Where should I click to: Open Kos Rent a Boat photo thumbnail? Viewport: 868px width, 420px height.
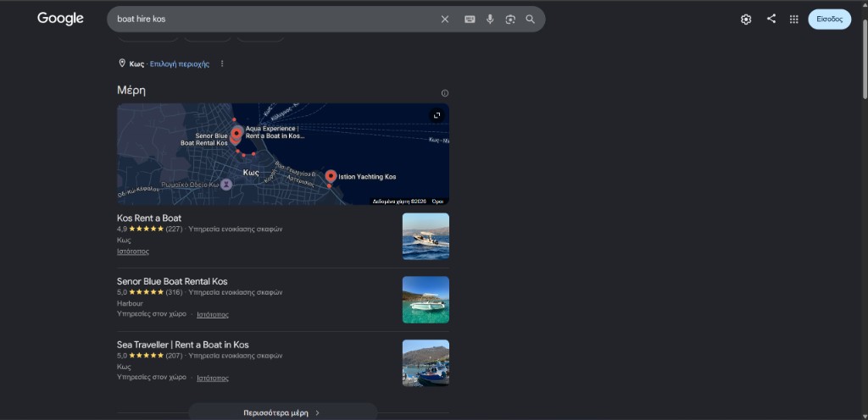(x=426, y=236)
